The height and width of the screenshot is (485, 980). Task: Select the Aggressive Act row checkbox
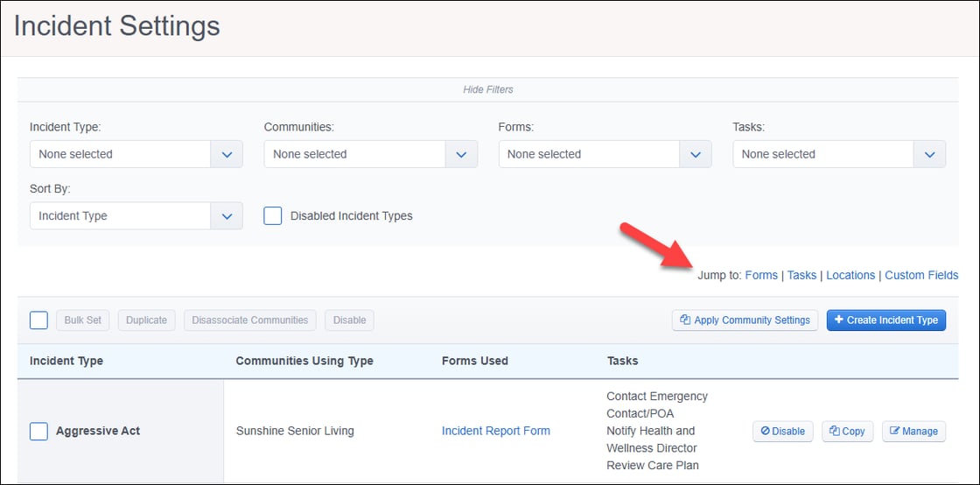38,432
